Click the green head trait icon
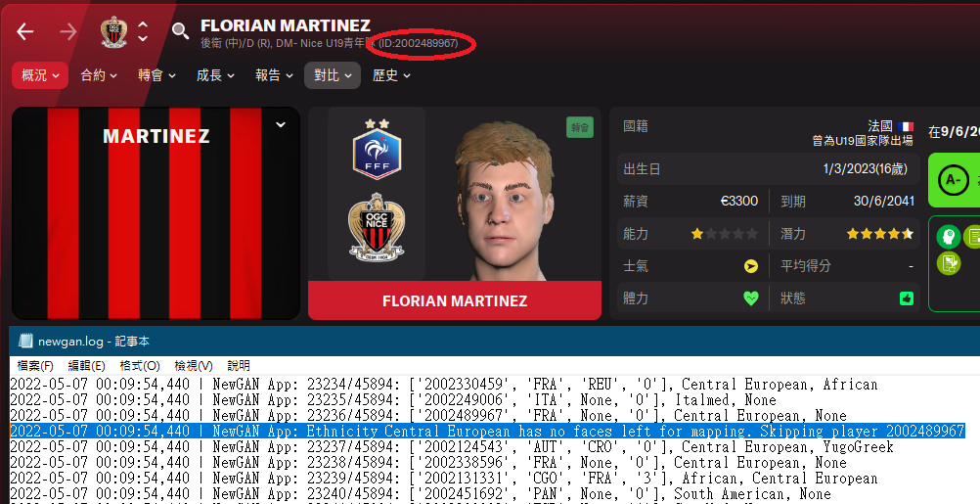 tap(949, 237)
